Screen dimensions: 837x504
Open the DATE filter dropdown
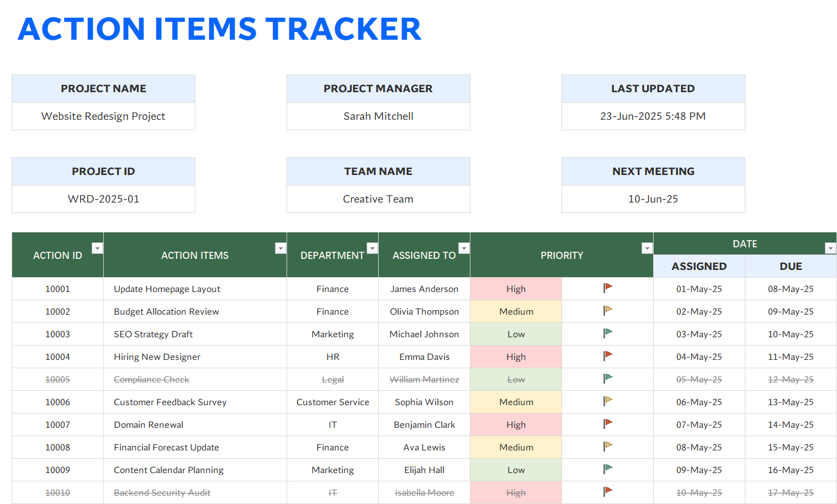(x=830, y=248)
